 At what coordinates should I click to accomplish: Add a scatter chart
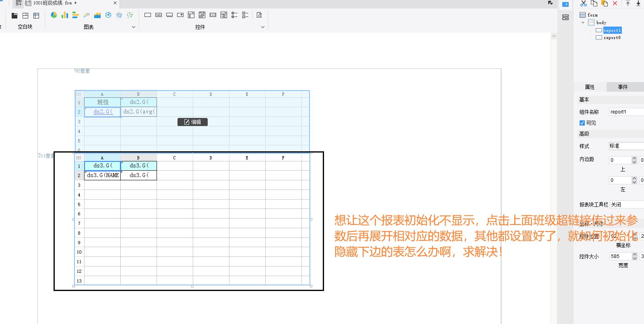130,15
